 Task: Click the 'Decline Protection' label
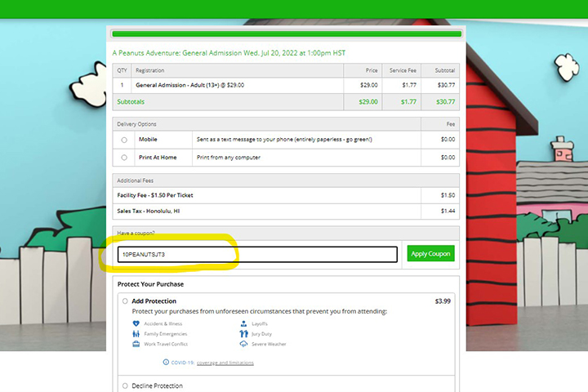pos(157,385)
